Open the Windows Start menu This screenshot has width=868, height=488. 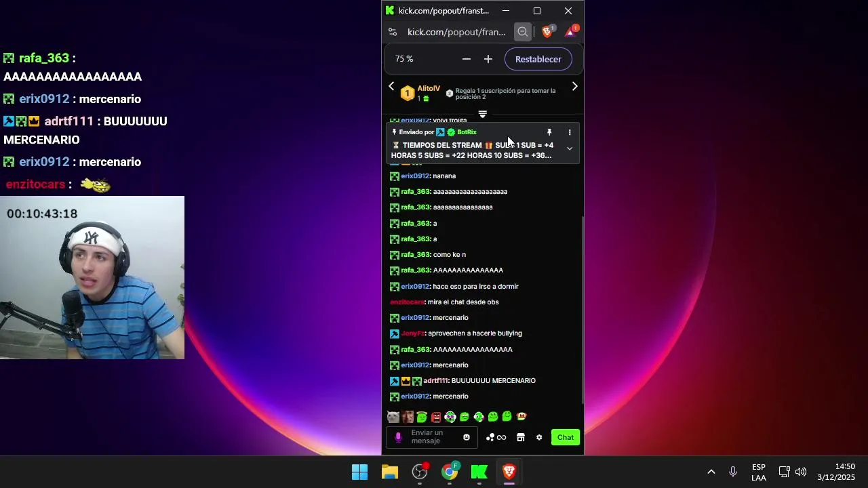pyautogui.click(x=359, y=472)
